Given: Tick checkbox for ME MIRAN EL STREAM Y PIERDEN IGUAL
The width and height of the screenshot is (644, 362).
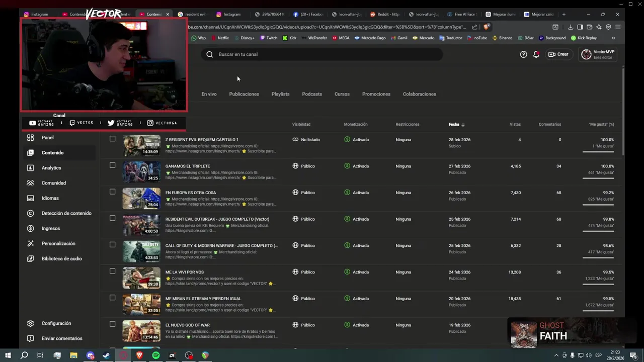Looking at the screenshot, I should [x=112, y=298].
